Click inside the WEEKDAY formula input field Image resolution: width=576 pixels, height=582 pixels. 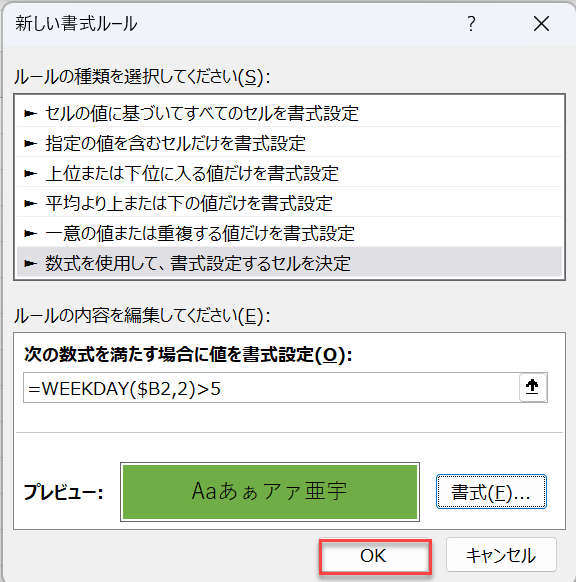pos(271,388)
